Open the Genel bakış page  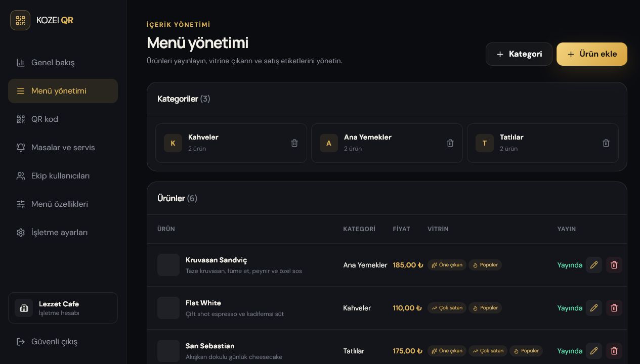(63, 63)
